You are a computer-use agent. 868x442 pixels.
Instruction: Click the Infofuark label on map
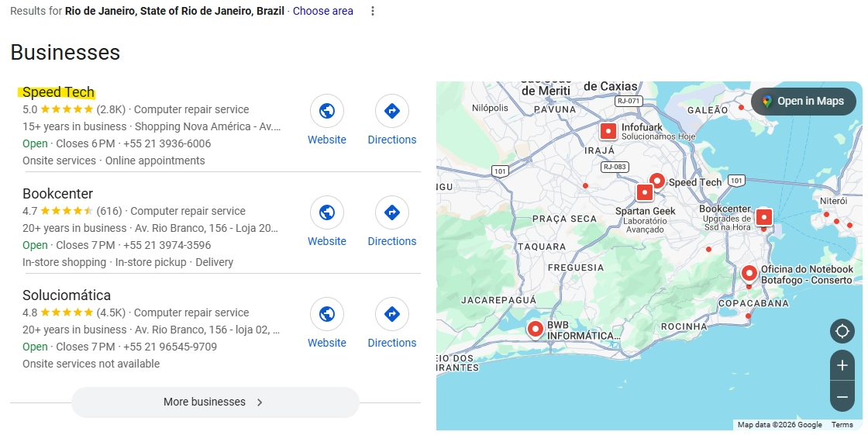pyautogui.click(x=642, y=127)
